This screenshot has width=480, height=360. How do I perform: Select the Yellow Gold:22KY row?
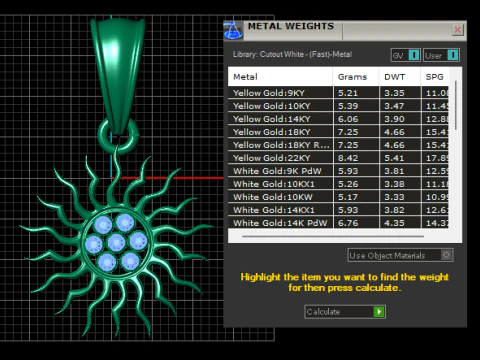pyautogui.click(x=338, y=158)
